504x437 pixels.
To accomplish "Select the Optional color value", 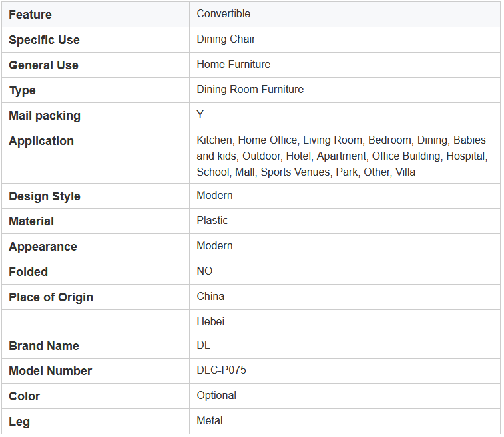I will pos(216,396).
